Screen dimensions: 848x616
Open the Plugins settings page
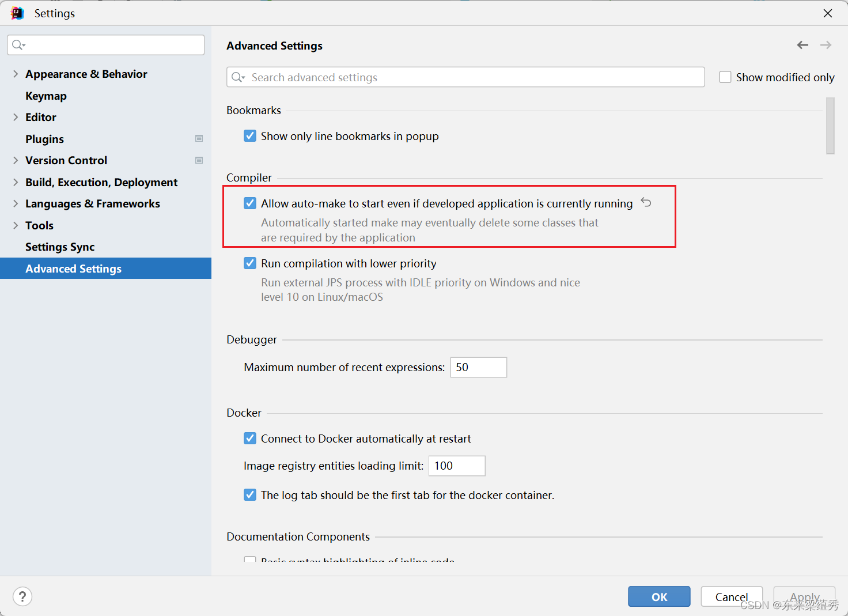pyautogui.click(x=44, y=139)
